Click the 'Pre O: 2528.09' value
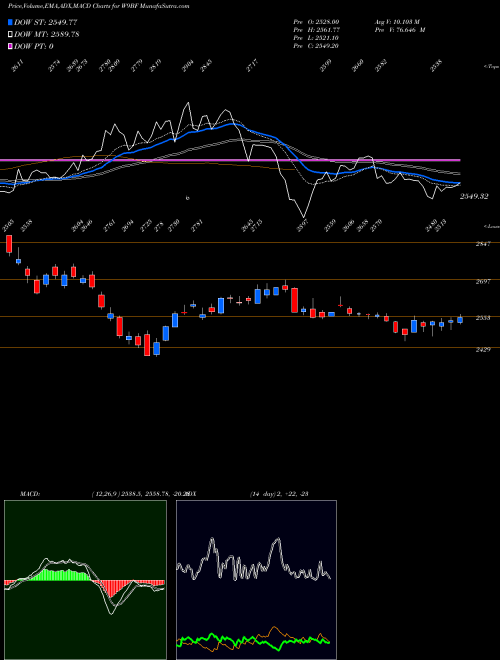The height and width of the screenshot is (660, 500). click(316, 21)
